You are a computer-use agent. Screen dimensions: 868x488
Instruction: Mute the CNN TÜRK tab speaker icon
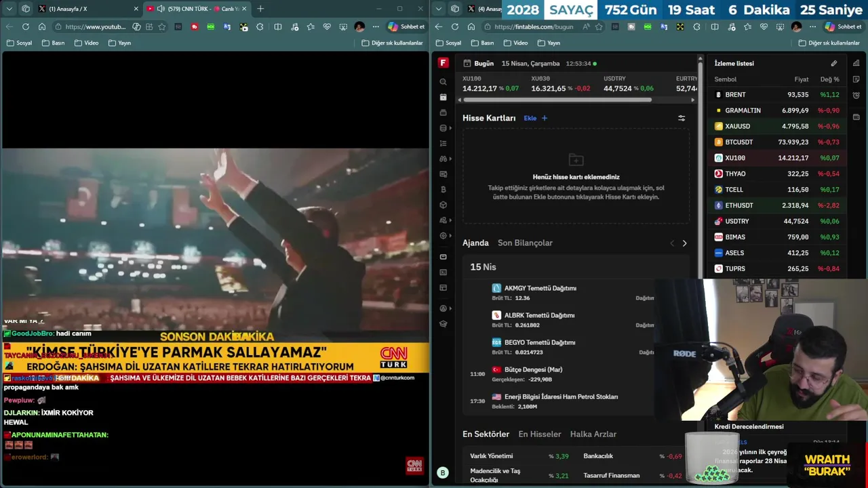pos(161,9)
